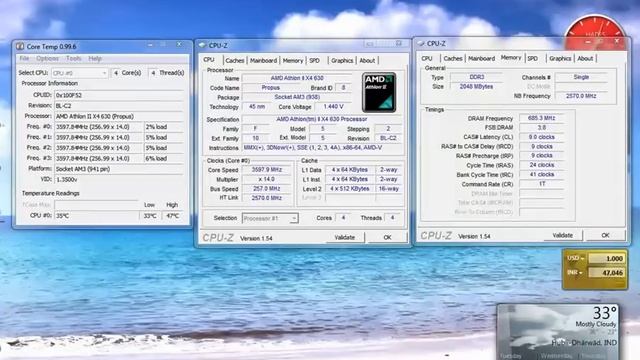Click the USD amount field showing 1.000
This screenshot has height=360, width=640.
coord(606,258)
